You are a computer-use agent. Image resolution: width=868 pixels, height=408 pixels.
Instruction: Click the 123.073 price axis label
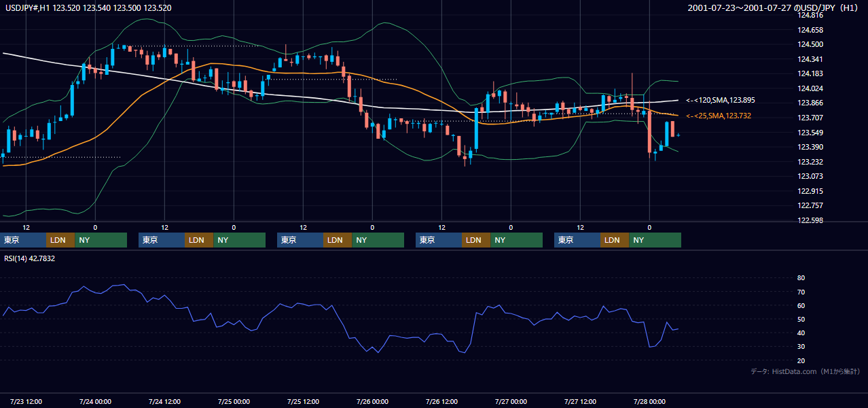[810, 176]
